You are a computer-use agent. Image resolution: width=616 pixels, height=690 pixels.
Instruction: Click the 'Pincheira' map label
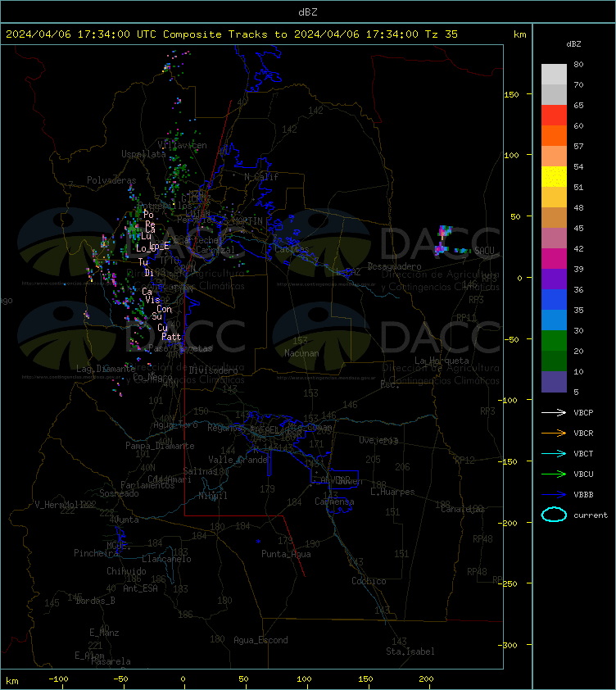[x=96, y=552]
